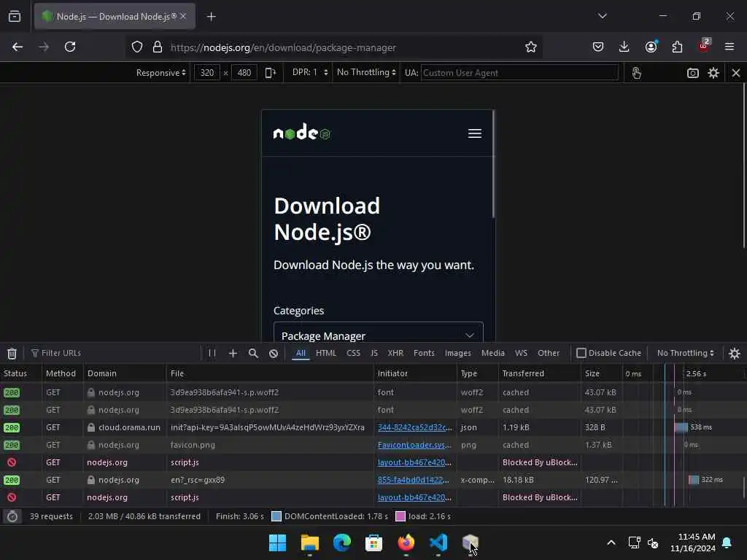Image resolution: width=747 pixels, height=560 pixels.
Task: Open the Windows Start menu
Action: (x=277, y=542)
